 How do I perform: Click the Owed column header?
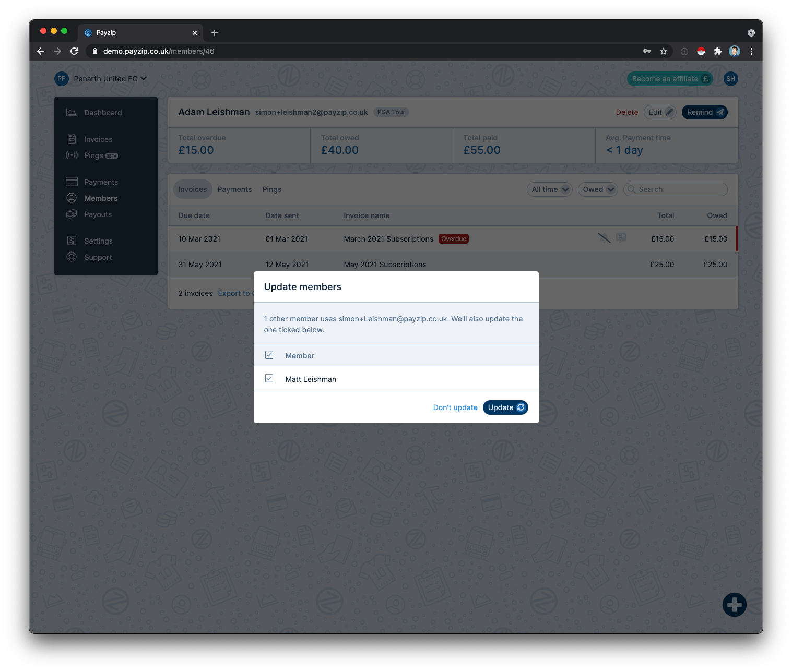717,215
